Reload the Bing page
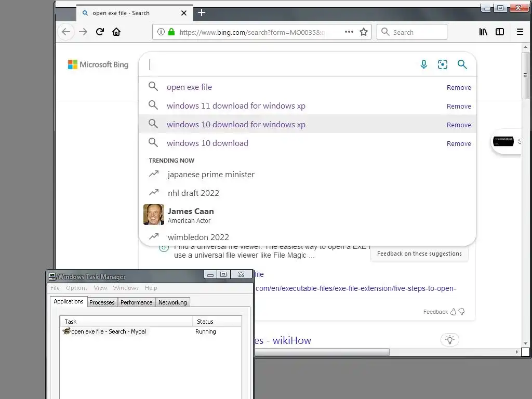Viewport: 532px width, 399px height. 100,32
